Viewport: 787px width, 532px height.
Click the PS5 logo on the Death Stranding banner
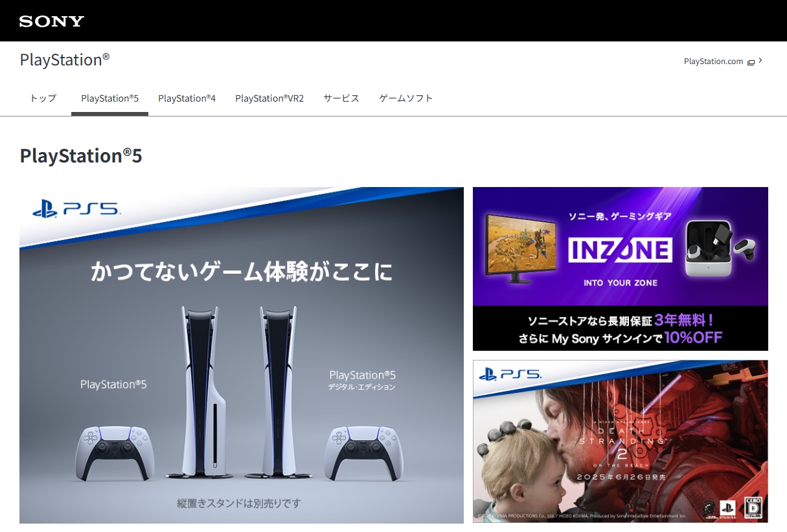pos(510,373)
